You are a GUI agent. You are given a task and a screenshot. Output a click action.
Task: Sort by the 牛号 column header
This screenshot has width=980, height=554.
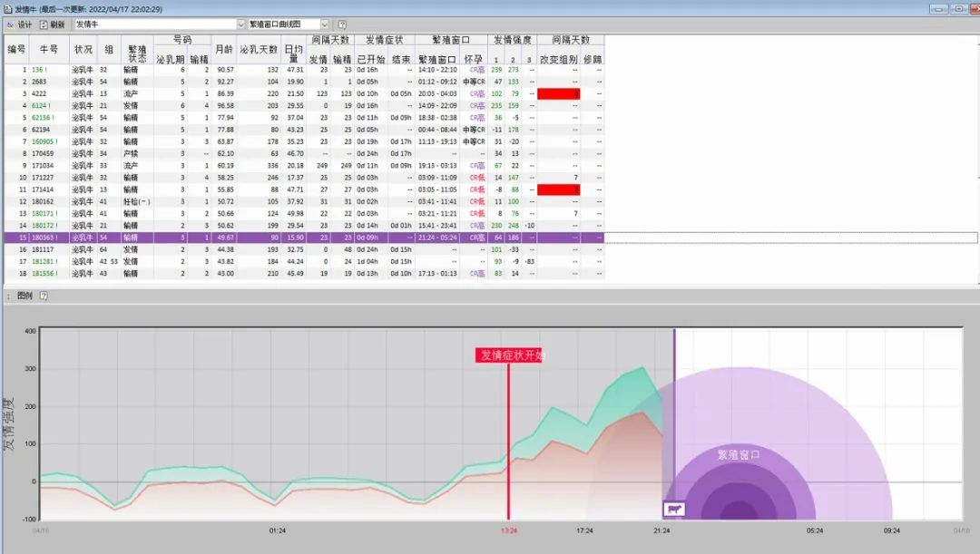49,49
